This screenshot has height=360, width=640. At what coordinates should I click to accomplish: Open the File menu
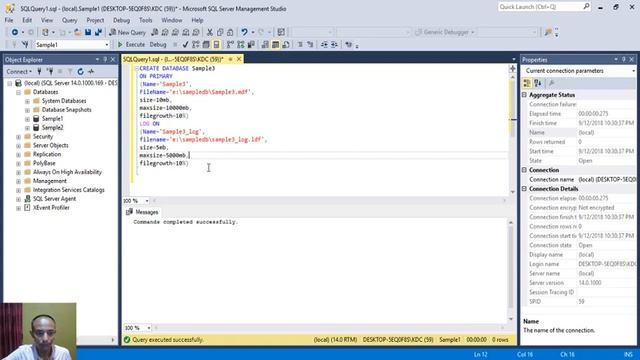(9, 20)
